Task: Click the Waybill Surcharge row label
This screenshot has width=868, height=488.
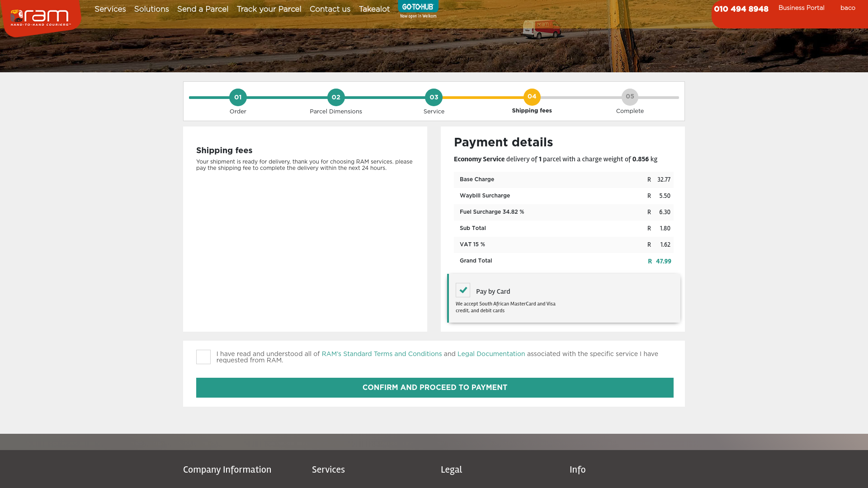Action: tap(485, 196)
